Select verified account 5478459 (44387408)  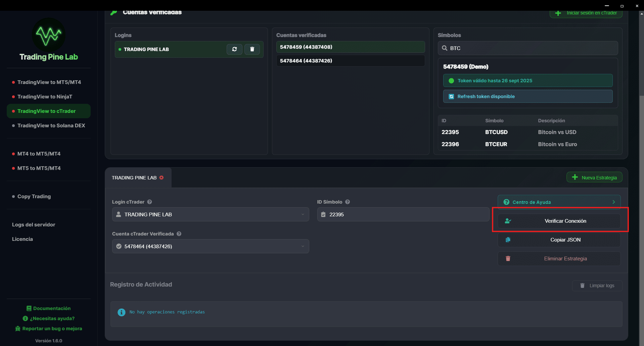pyautogui.click(x=350, y=47)
